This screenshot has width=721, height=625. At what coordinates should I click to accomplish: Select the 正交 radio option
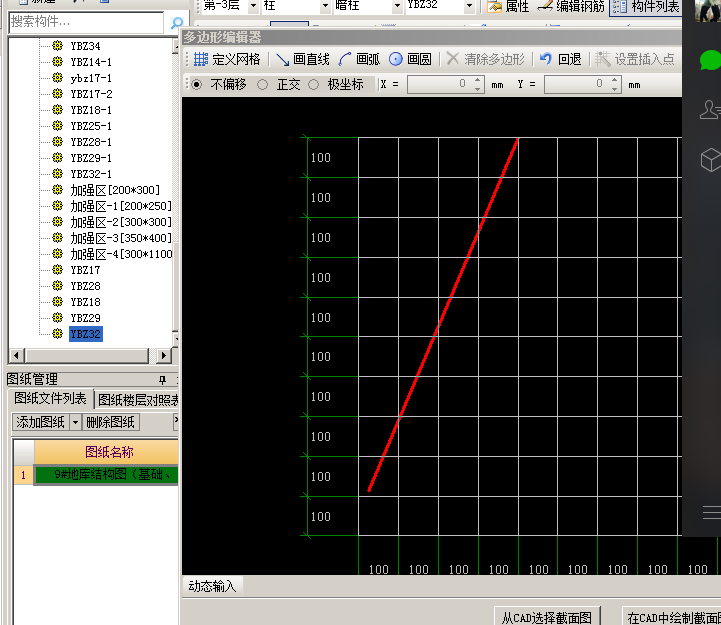point(263,85)
